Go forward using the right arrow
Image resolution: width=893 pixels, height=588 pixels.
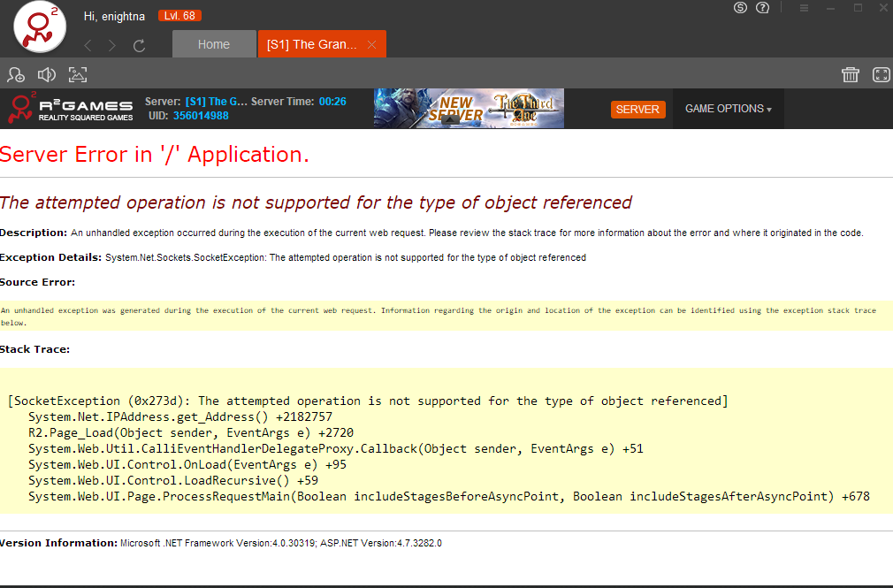112,45
